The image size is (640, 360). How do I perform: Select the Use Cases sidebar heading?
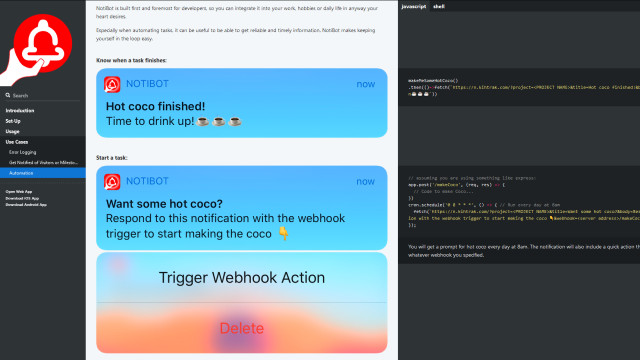pyautogui.click(x=17, y=142)
